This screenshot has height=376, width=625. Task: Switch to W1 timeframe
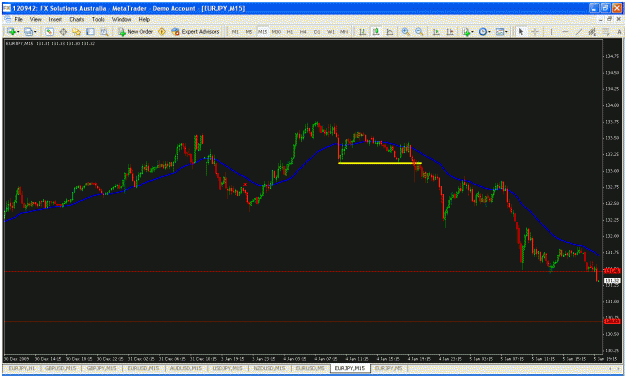(x=330, y=32)
